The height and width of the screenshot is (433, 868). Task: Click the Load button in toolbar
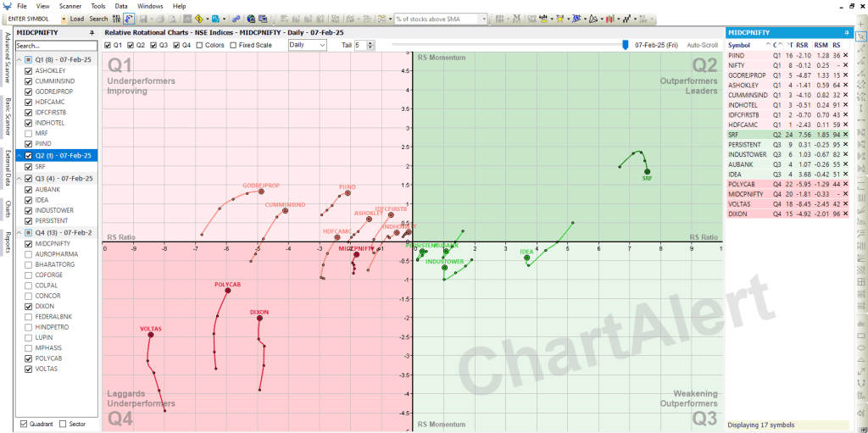tap(77, 18)
